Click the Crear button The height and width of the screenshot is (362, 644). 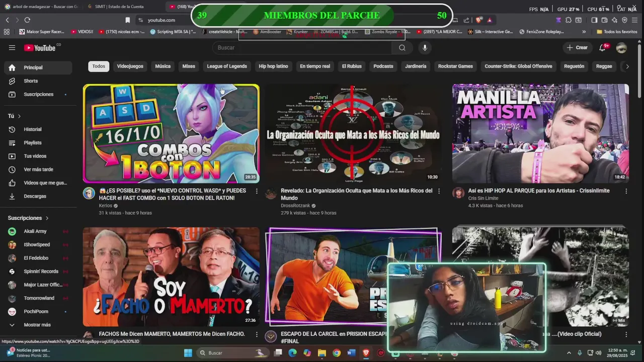(x=577, y=48)
